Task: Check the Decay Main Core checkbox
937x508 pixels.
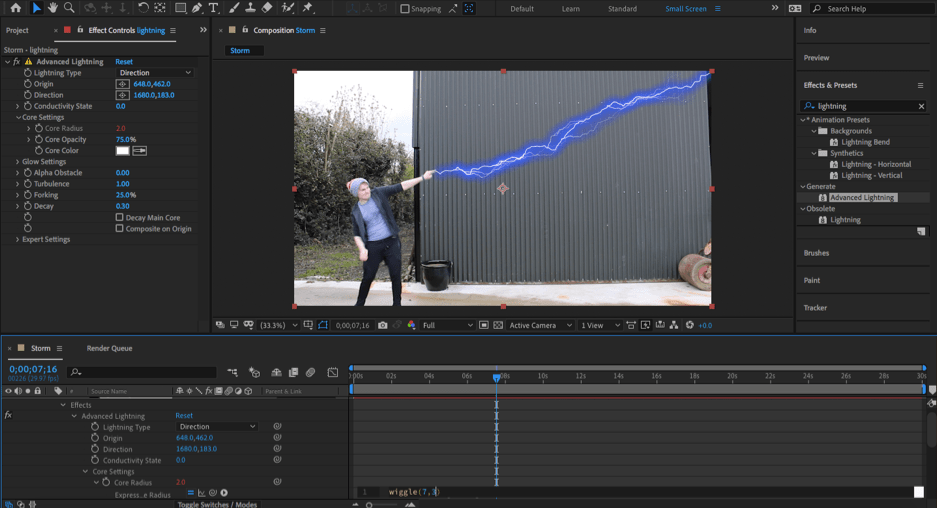Action: pyautogui.click(x=120, y=217)
